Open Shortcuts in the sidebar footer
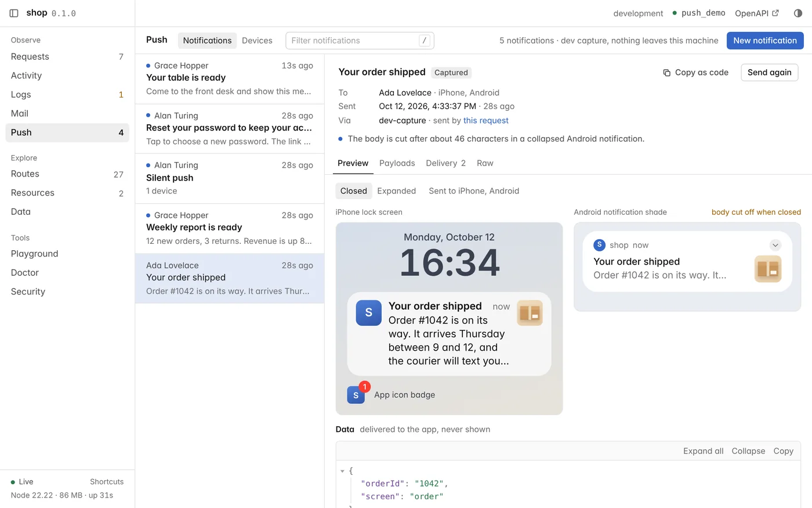 pos(107,482)
